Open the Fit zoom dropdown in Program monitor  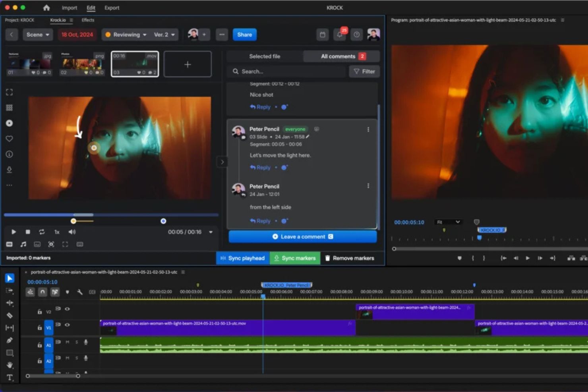[449, 222]
